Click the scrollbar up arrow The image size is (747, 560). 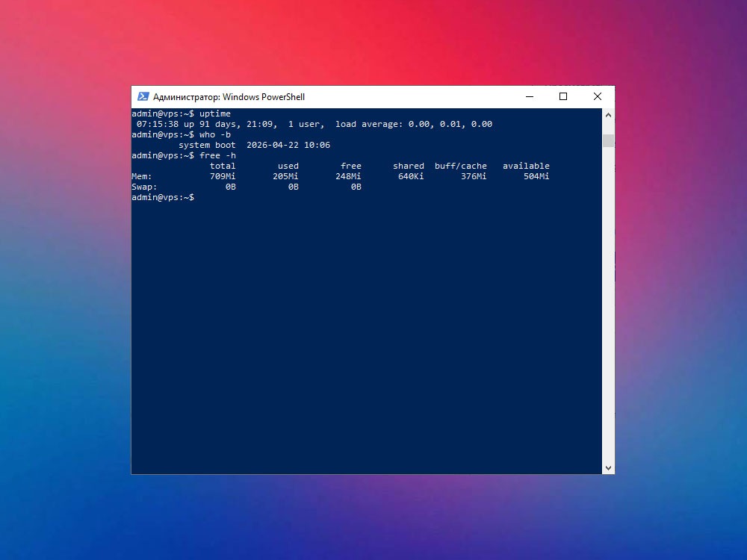point(608,115)
